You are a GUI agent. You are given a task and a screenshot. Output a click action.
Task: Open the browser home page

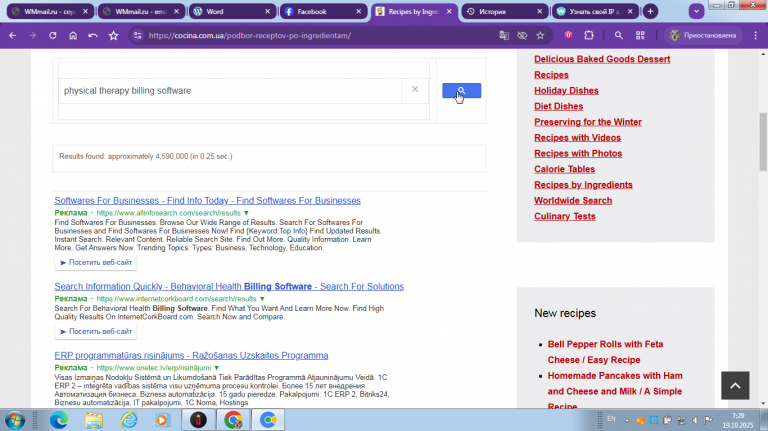(x=73, y=35)
